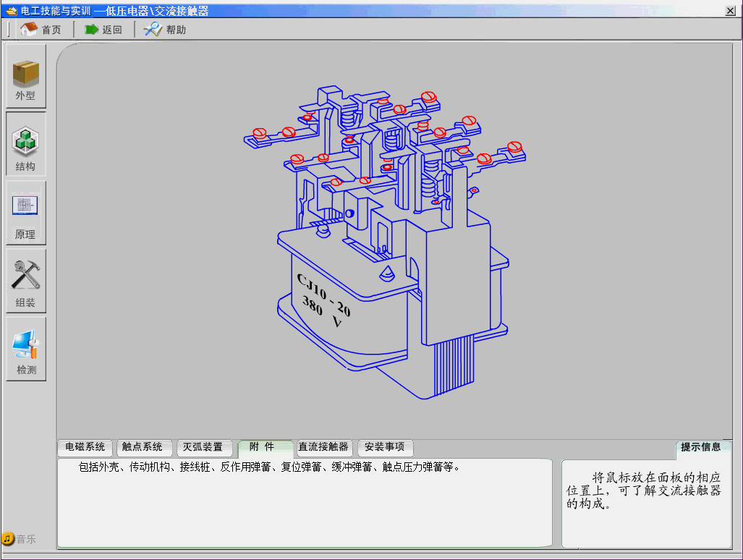Switch to the 电磁系统 tab
Screen dimensions: 743x560
[85, 447]
